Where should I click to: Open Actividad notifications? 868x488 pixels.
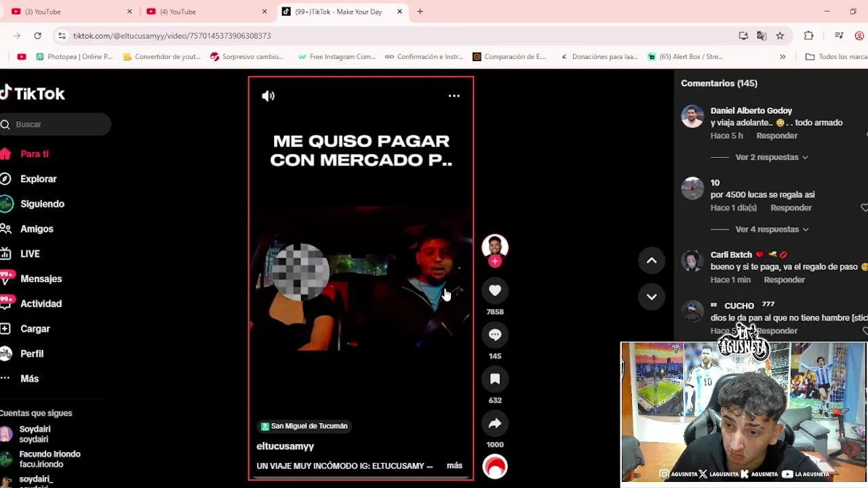[33, 304]
